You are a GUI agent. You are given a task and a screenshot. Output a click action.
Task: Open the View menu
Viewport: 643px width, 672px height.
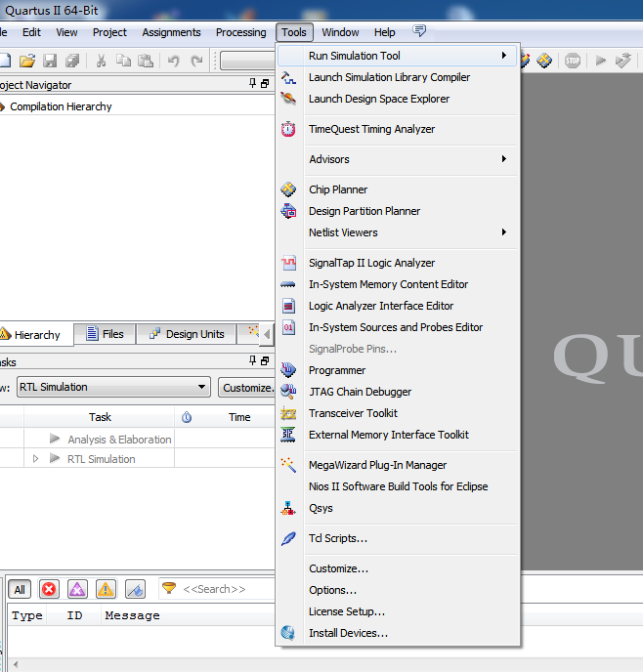(x=66, y=32)
